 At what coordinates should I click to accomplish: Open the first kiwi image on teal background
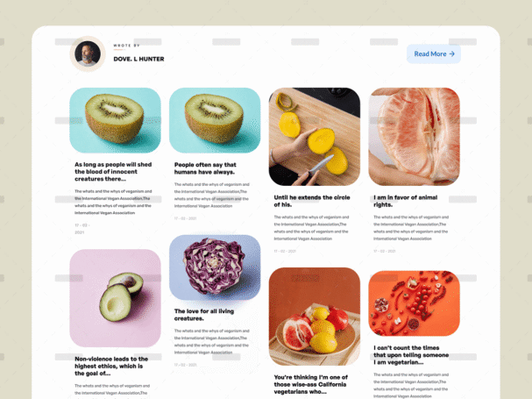point(116,120)
